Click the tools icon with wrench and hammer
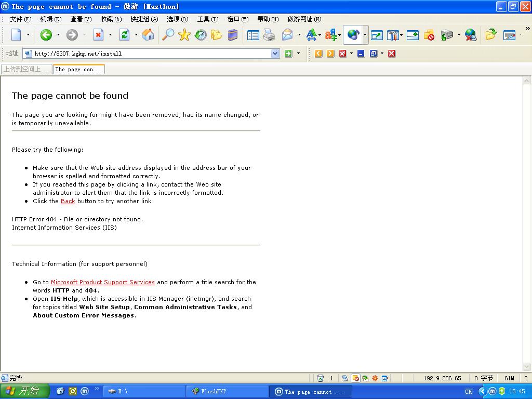This screenshot has height=399, width=532. coord(393,35)
